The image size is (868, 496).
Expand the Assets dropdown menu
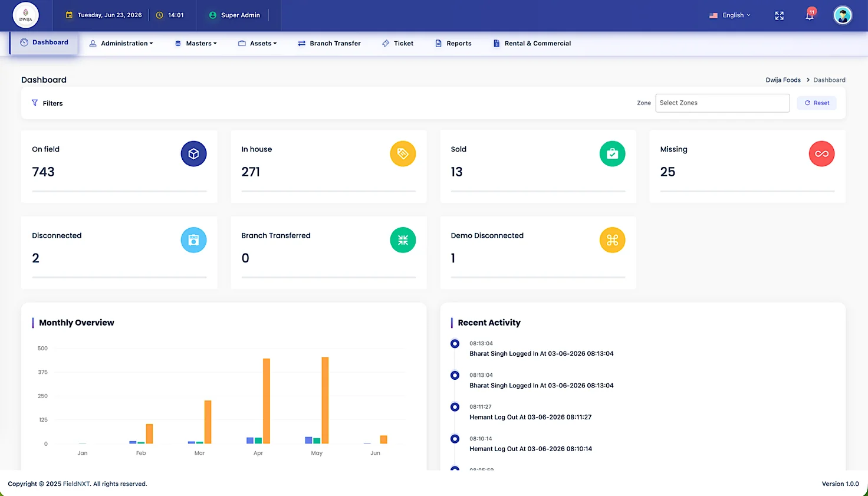258,43
